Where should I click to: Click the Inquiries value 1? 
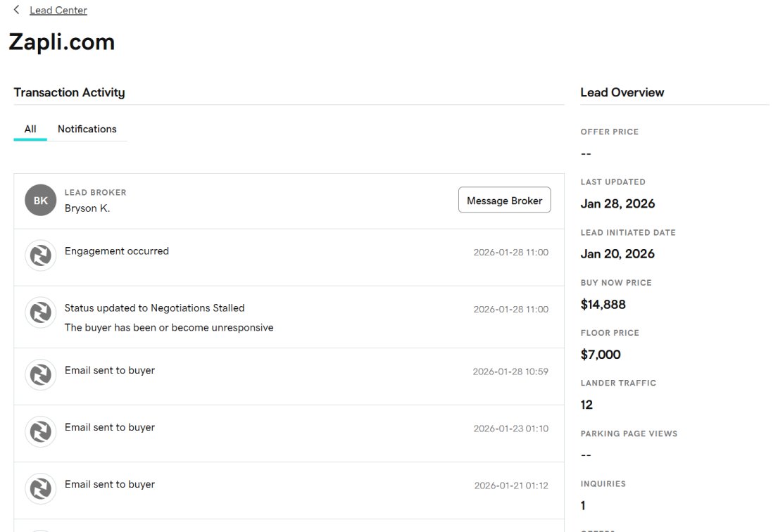coord(583,506)
